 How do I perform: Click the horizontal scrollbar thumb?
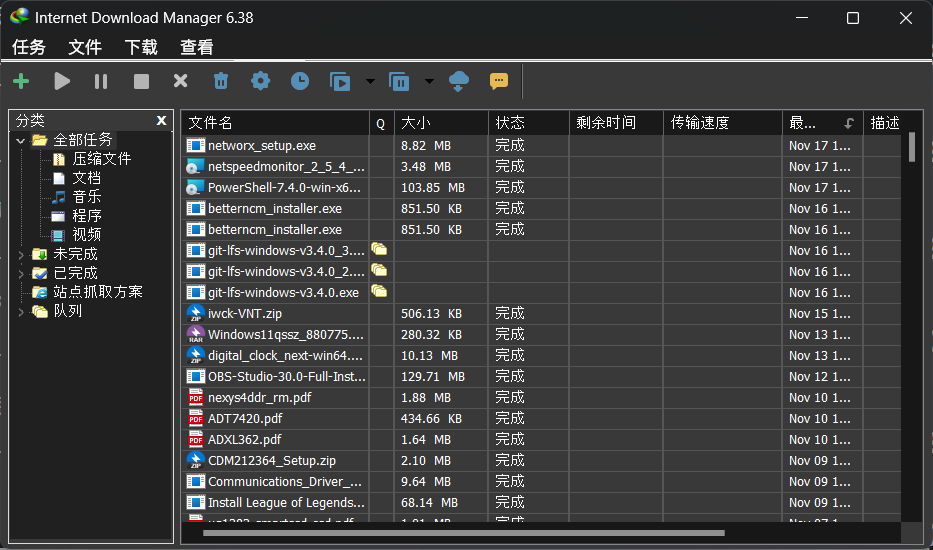point(464,533)
